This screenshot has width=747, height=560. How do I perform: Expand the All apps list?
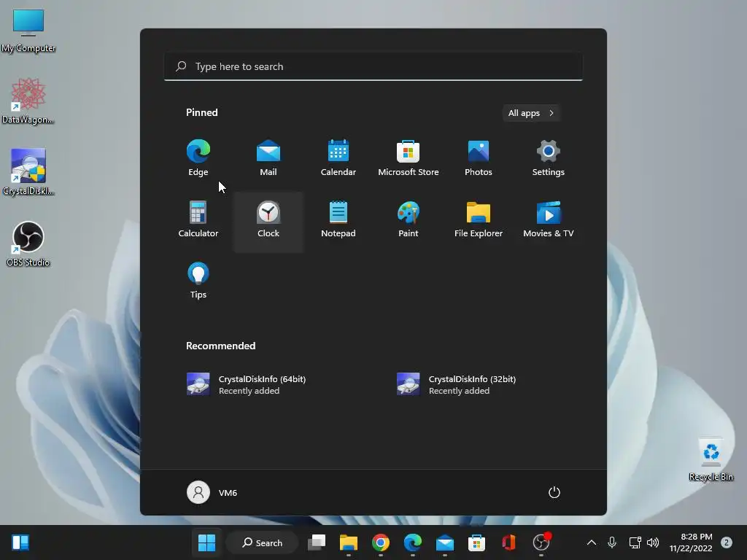pyautogui.click(x=531, y=113)
